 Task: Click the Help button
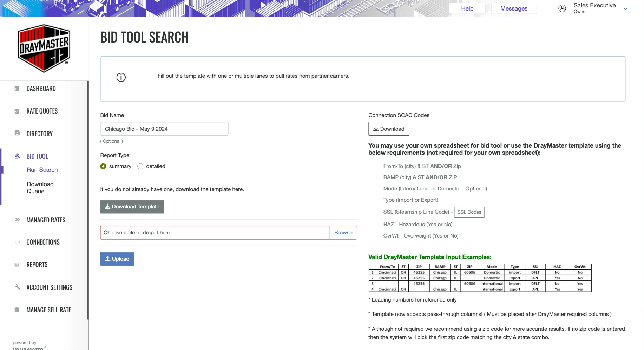(x=467, y=8)
